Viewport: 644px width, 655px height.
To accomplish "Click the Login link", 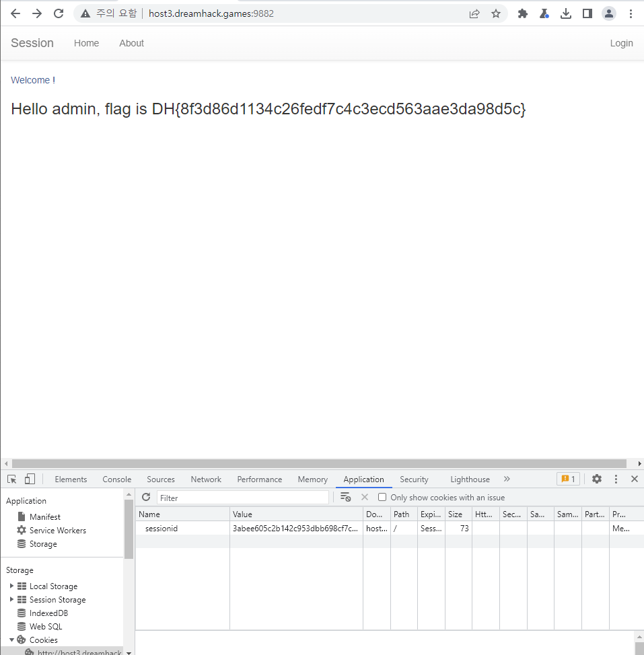I will pyautogui.click(x=621, y=43).
